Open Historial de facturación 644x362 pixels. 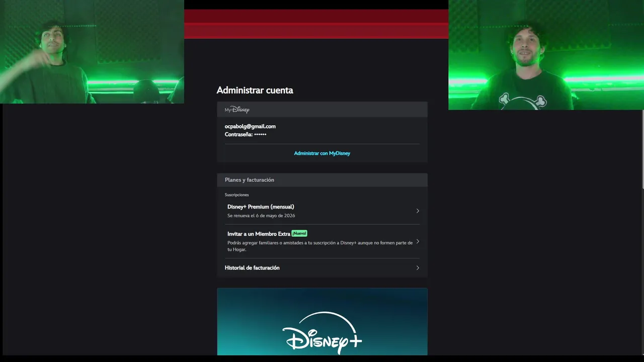tap(322, 268)
